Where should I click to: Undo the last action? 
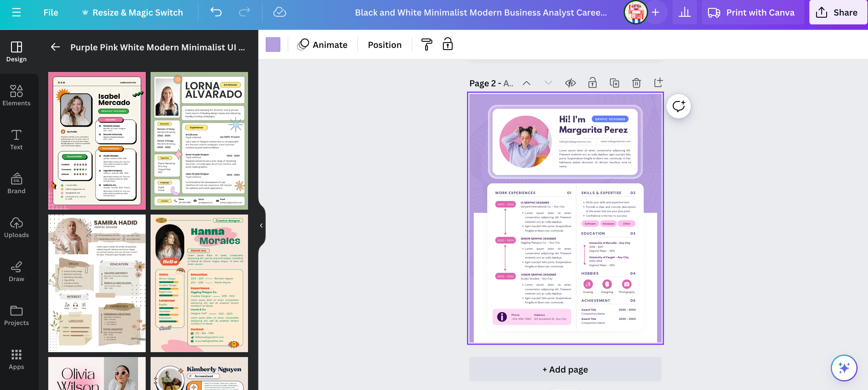(x=216, y=12)
